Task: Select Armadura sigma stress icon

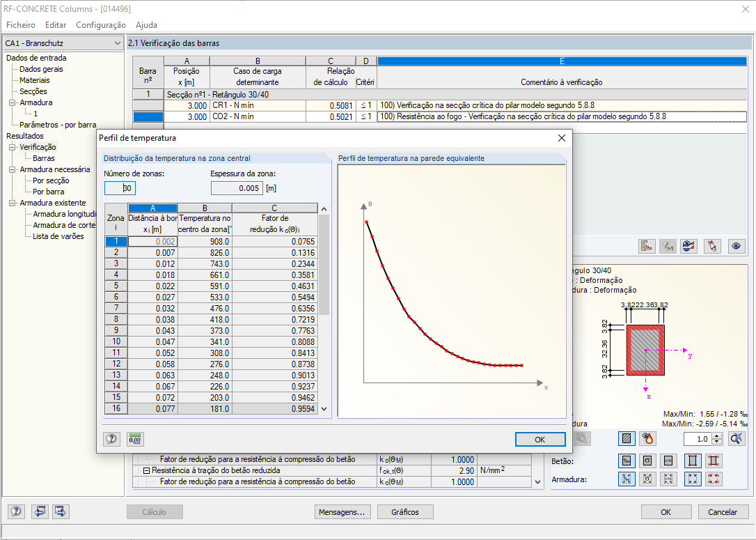Action: pyautogui.click(x=647, y=479)
